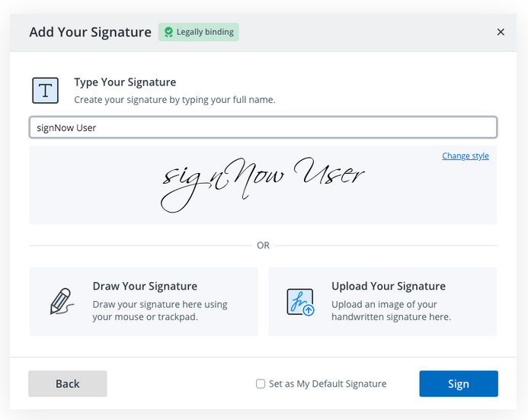Image resolution: width=528 pixels, height=420 pixels.
Task: Focus the signature name text field
Action: tap(263, 127)
